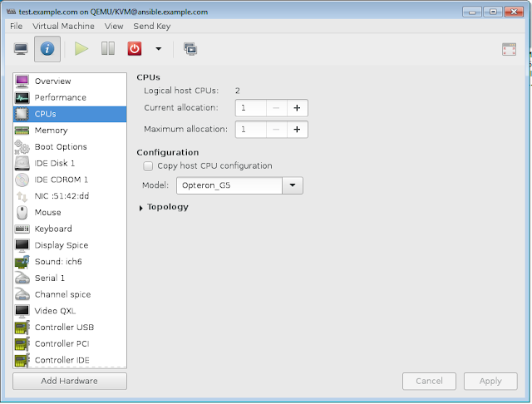
Task: Select the Video QXL label
Action: [56, 311]
